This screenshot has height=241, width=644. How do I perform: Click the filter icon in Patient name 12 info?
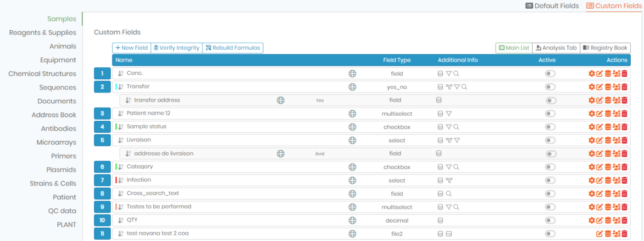449,114
